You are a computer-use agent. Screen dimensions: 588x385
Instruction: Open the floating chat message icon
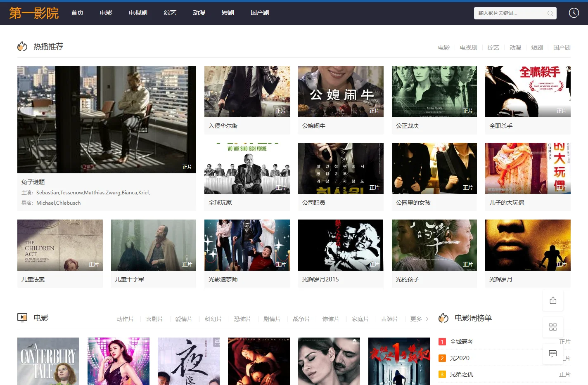coord(553,354)
